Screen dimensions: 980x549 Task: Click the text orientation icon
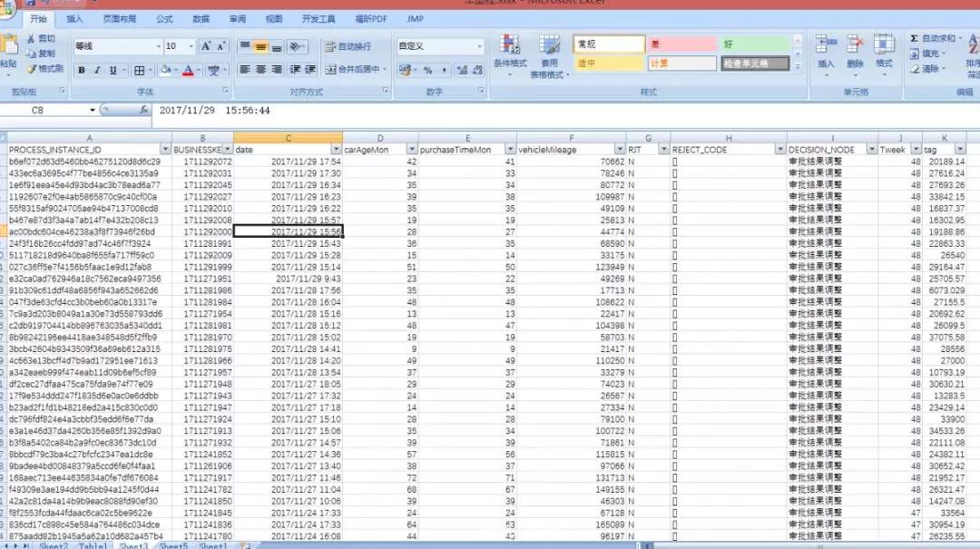296,46
